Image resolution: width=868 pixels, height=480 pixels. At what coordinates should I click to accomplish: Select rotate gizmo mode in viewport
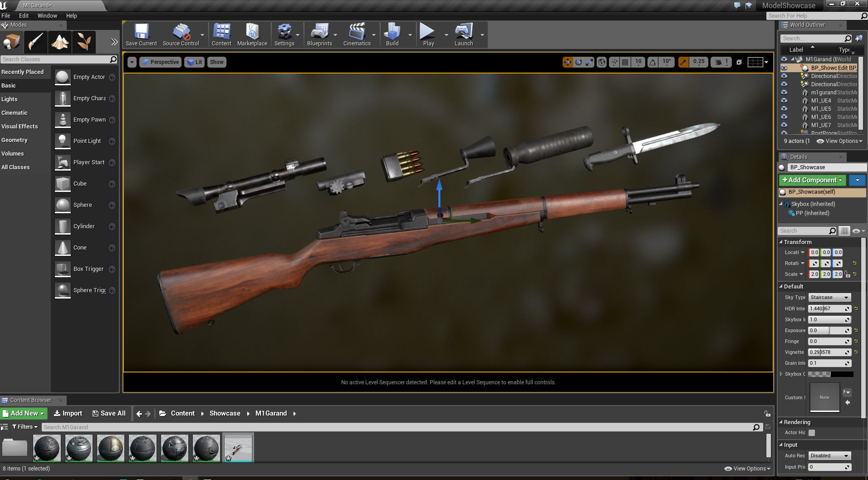579,62
